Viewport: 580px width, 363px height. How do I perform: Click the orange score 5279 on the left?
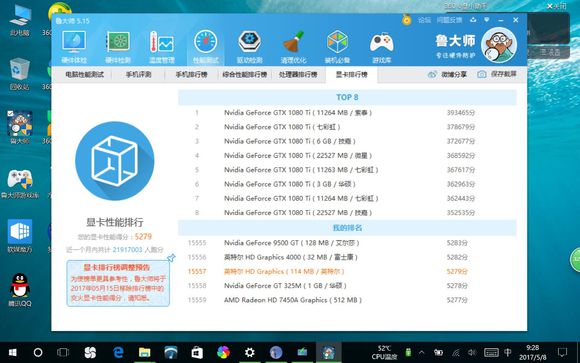point(143,236)
